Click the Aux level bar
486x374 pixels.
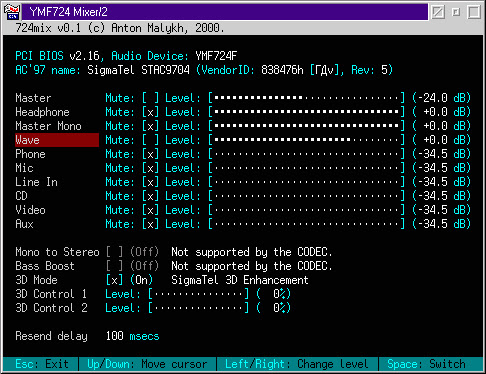[307, 224]
